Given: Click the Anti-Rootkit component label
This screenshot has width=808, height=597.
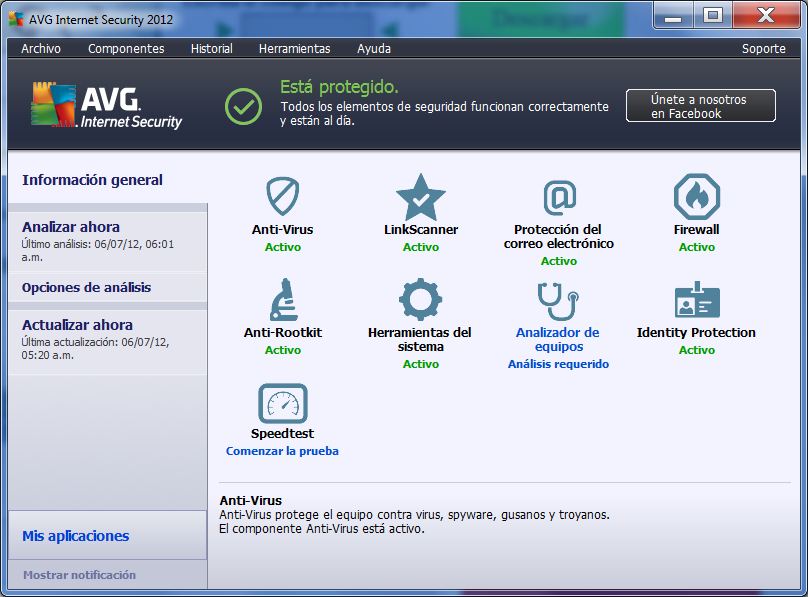Looking at the screenshot, I should (x=283, y=333).
